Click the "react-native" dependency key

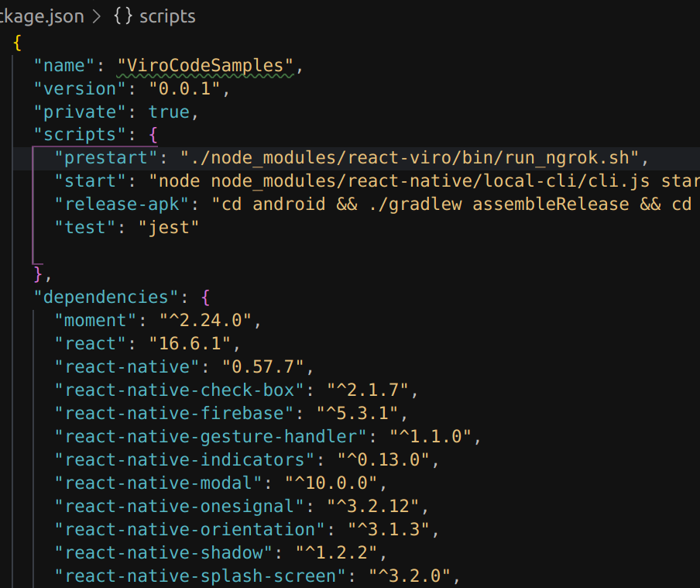pos(127,367)
